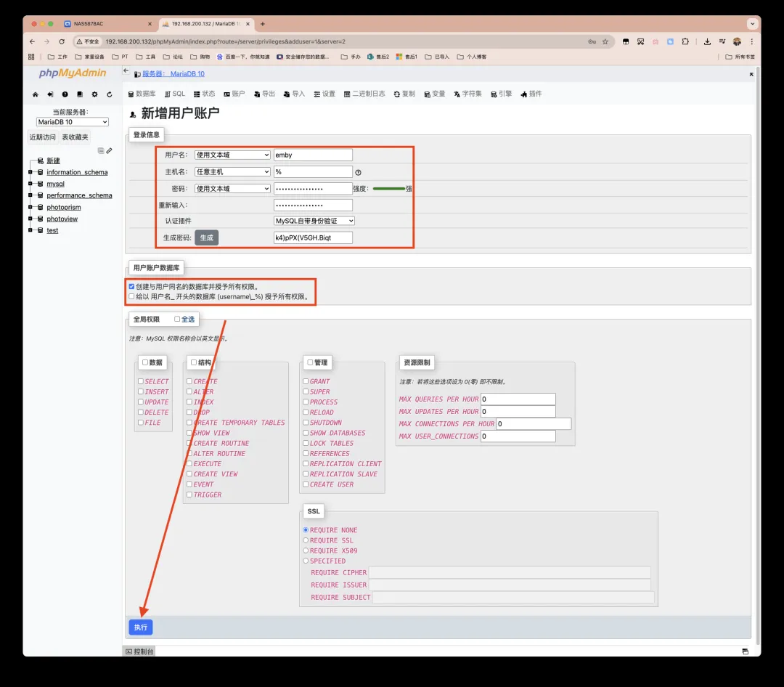Click the green password strength bar
Viewport: 784px width, 687px height.
click(x=388, y=189)
